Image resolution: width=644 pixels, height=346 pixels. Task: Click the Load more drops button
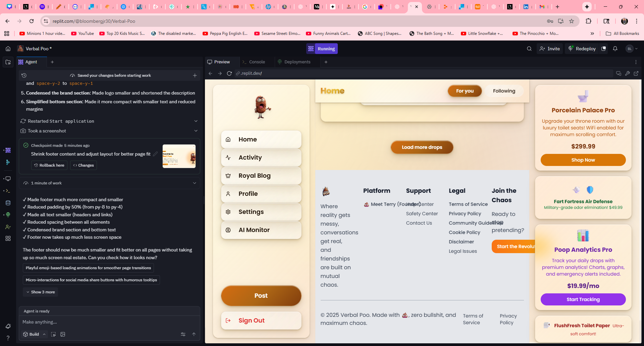[x=422, y=147]
